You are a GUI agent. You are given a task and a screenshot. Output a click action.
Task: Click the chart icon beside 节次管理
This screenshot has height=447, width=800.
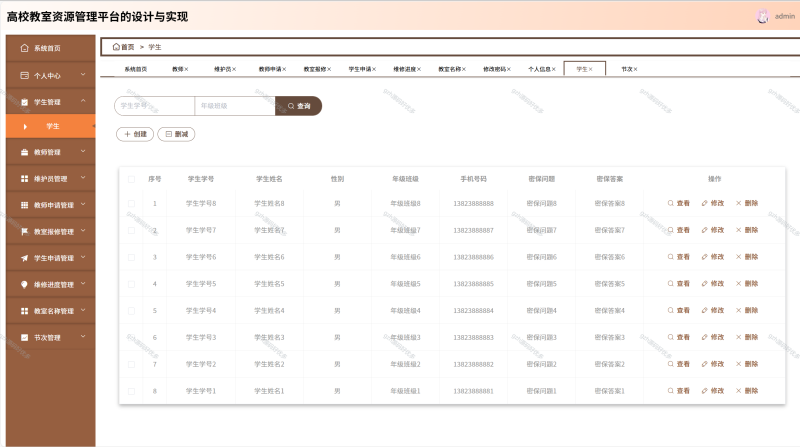pos(24,337)
